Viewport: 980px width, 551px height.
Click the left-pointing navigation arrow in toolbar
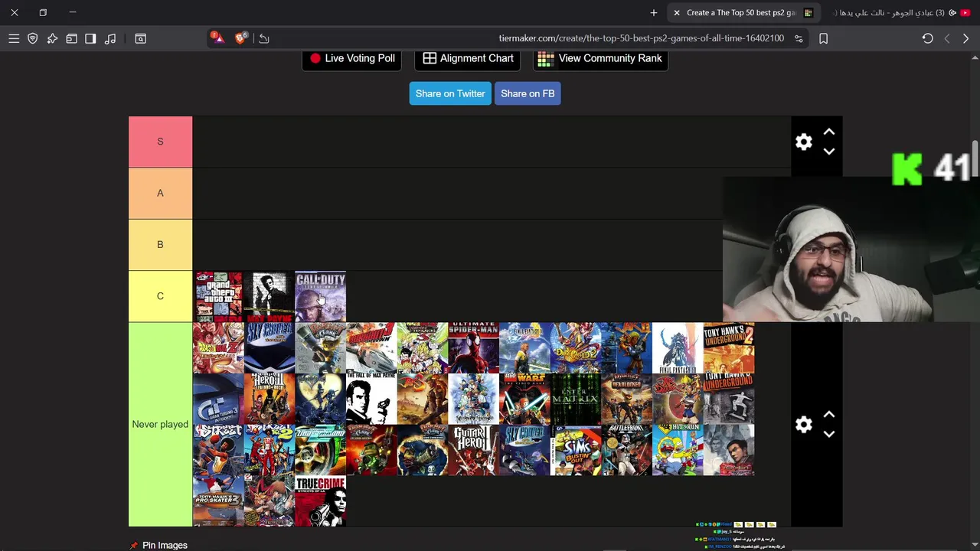coord(947,38)
